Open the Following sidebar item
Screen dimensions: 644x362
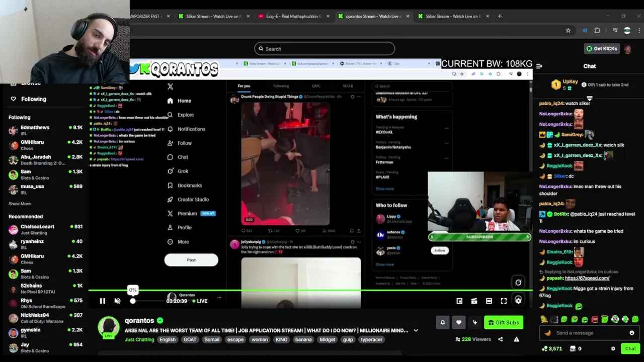[x=34, y=99]
